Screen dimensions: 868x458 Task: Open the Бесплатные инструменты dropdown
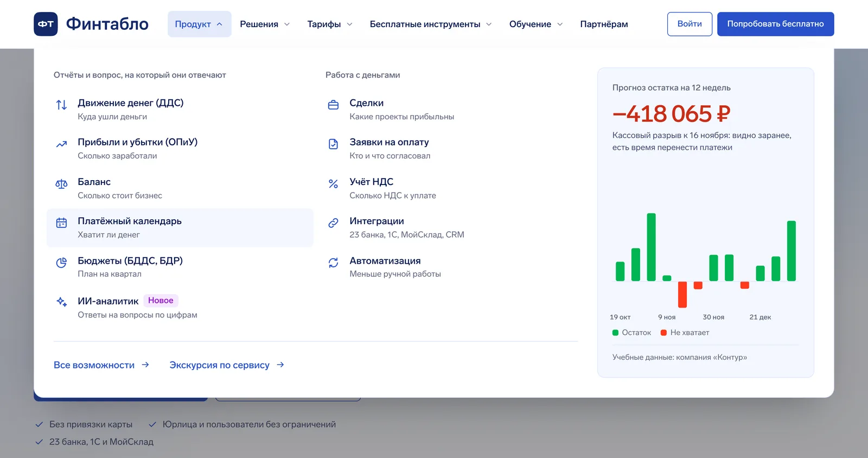(431, 24)
